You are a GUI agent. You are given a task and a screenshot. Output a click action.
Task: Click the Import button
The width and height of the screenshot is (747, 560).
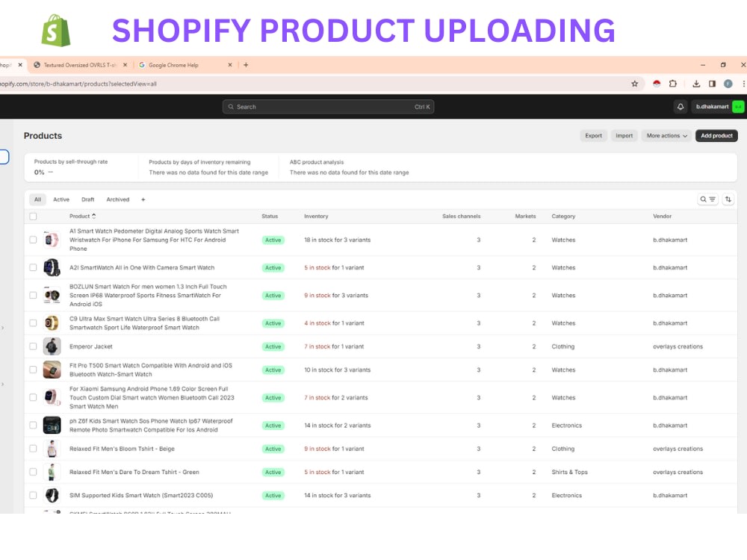[624, 136]
